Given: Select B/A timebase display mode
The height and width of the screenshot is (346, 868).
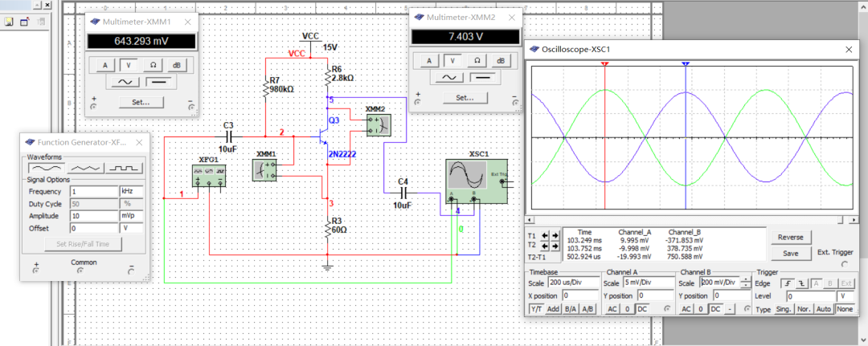Looking at the screenshot, I should (570, 309).
